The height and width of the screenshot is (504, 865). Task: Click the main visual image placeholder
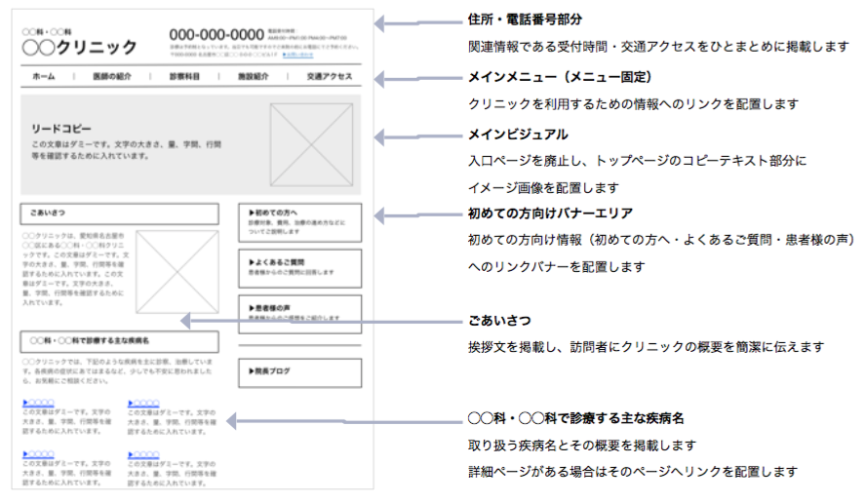tap(312, 145)
